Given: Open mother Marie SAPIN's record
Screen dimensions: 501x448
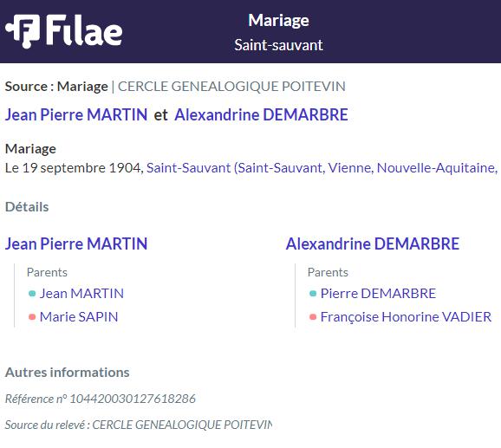Looking at the screenshot, I should click(x=79, y=317).
